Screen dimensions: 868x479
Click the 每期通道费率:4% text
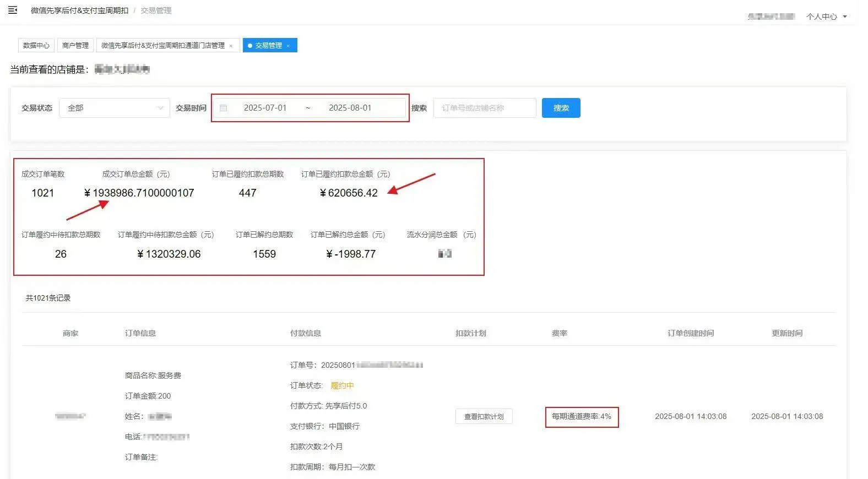582,416
